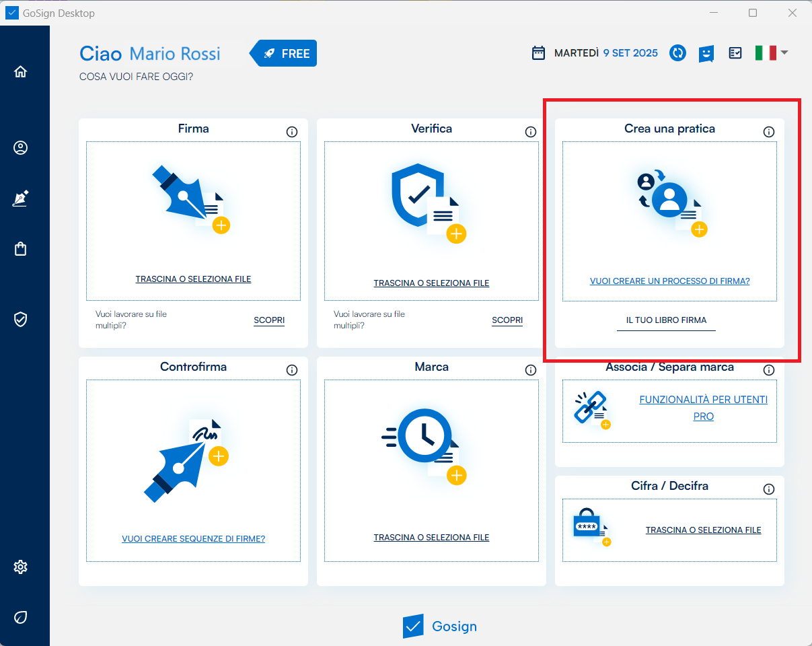
Task: Open settings gear in the sidebar
Action: 20,567
